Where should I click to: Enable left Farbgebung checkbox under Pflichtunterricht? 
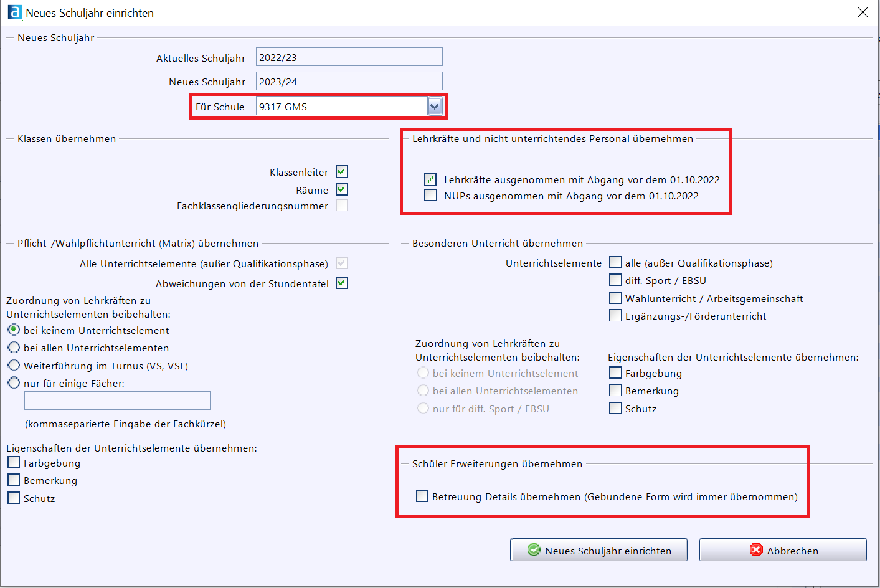pos(14,462)
